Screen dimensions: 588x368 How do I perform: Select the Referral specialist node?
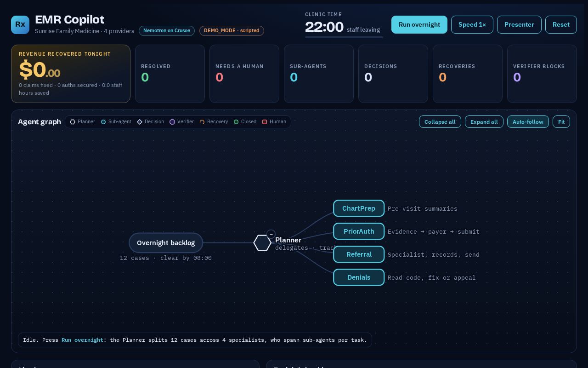point(359,254)
